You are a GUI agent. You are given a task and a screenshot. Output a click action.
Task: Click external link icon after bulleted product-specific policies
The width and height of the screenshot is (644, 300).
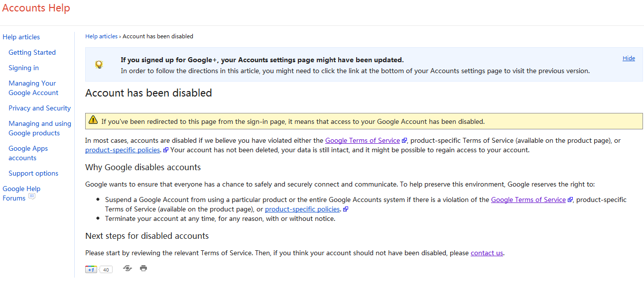coord(346,209)
